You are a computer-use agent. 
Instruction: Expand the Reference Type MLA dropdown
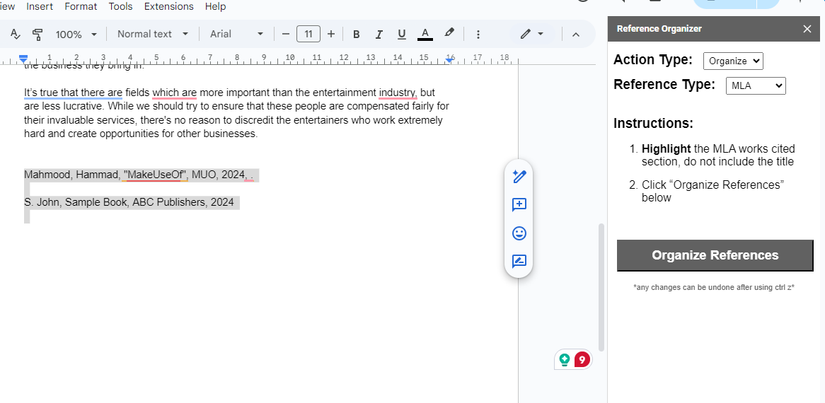coord(756,86)
